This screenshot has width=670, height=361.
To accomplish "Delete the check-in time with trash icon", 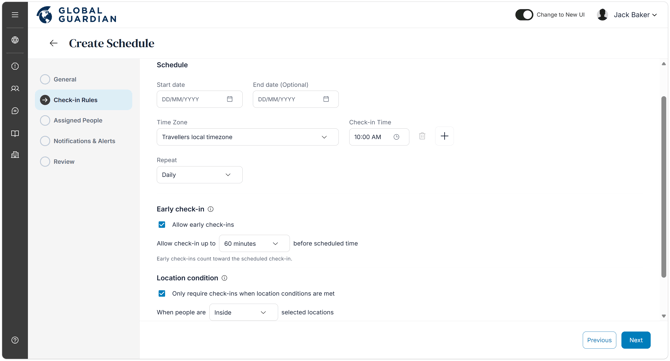I will point(422,136).
